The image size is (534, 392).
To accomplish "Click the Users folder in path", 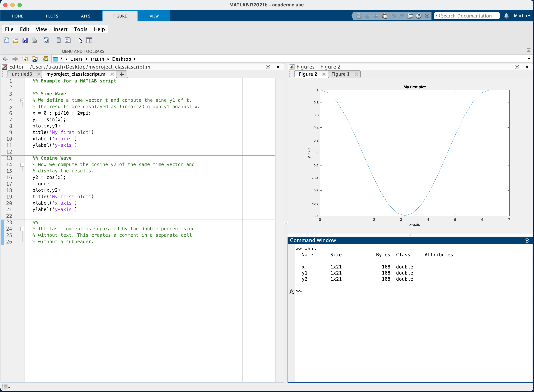I will pos(76,59).
